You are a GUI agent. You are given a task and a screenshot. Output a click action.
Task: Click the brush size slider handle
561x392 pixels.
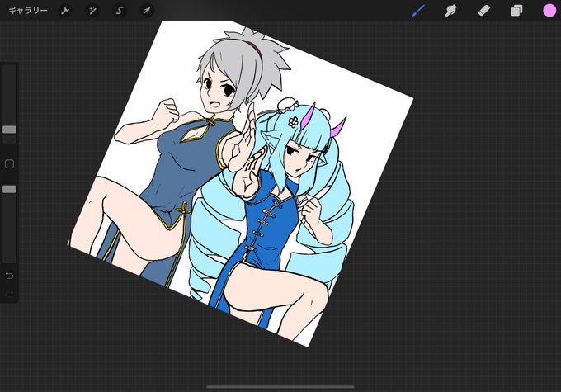point(10,130)
